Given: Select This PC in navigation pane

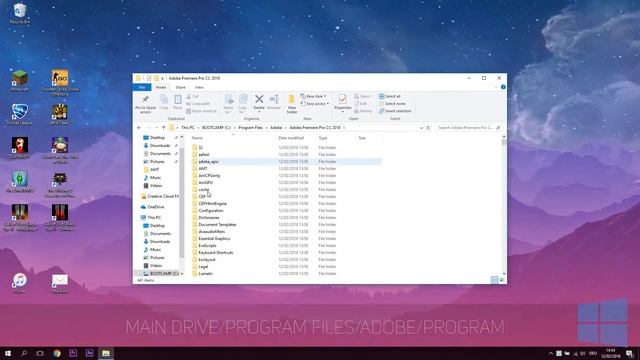Looking at the screenshot, I should click(x=151, y=218).
